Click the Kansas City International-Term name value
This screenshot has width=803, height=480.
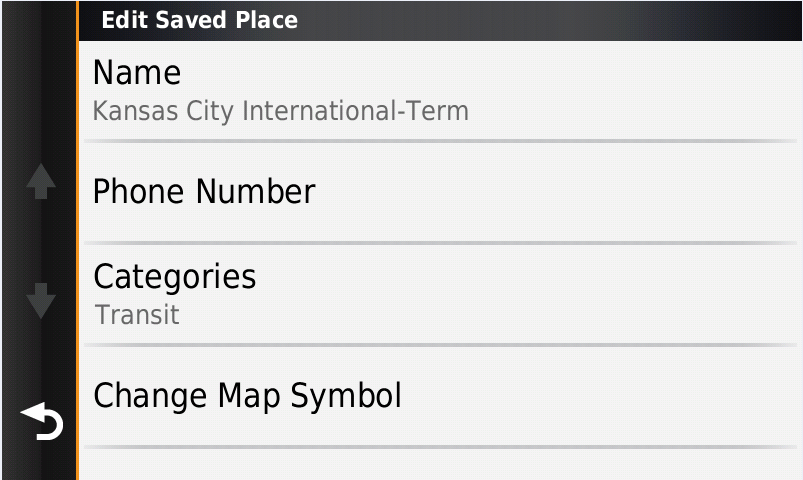[281, 111]
